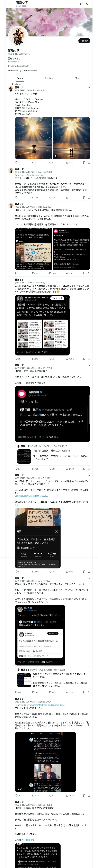
Task: View analytics count on pinned post
Action: point(69,162)
